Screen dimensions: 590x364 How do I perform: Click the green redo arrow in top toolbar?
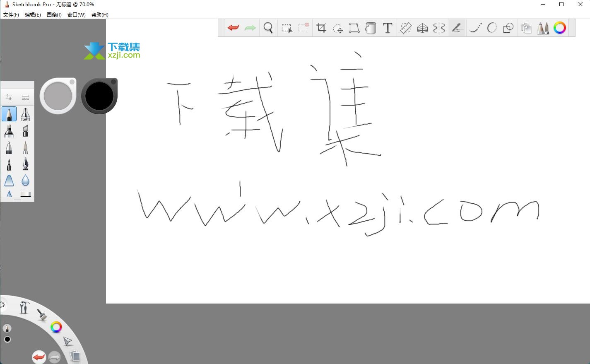coord(250,28)
